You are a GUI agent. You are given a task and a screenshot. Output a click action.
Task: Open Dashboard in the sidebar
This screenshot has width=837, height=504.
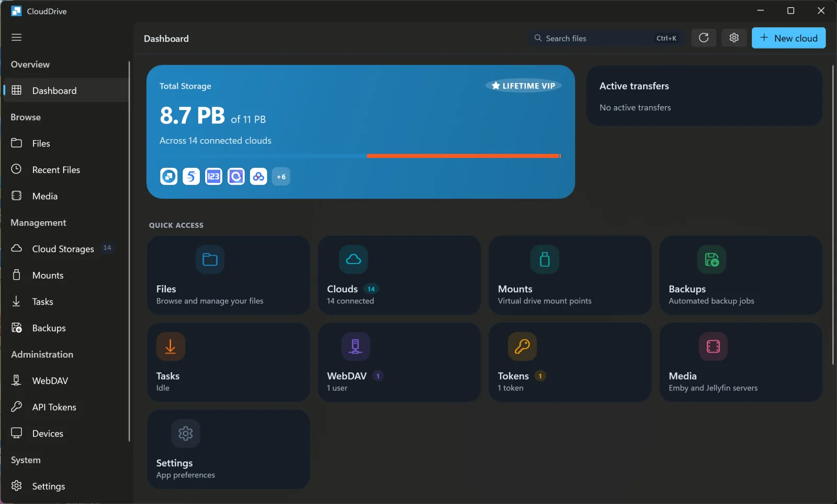pos(66,90)
